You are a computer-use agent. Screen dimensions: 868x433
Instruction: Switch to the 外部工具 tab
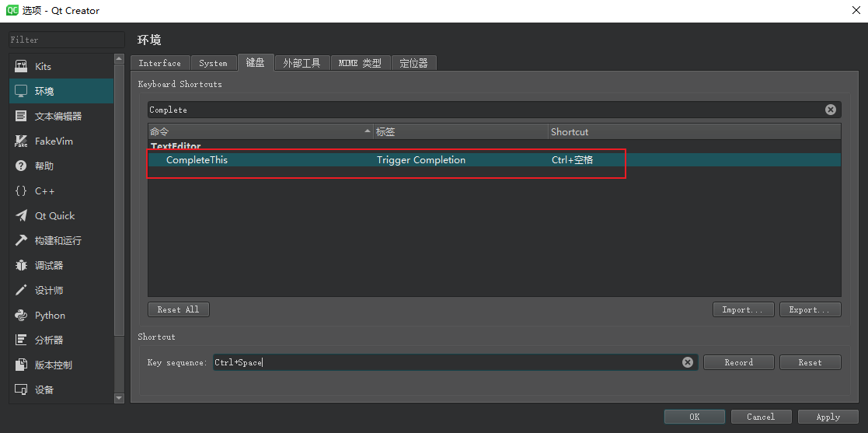[x=302, y=63]
